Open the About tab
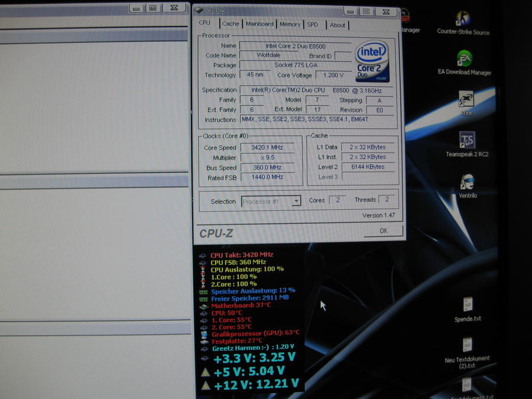The height and width of the screenshot is (399, 532). point(338,25)
